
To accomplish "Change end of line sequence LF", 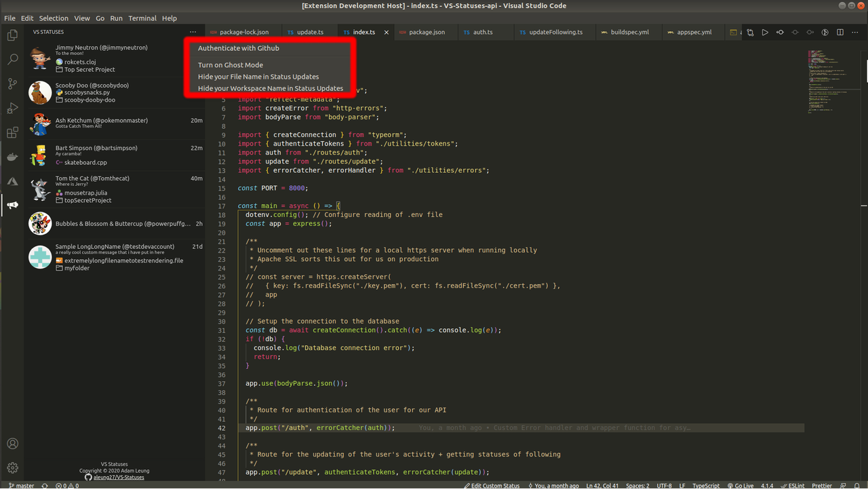I will coord(682,486).
